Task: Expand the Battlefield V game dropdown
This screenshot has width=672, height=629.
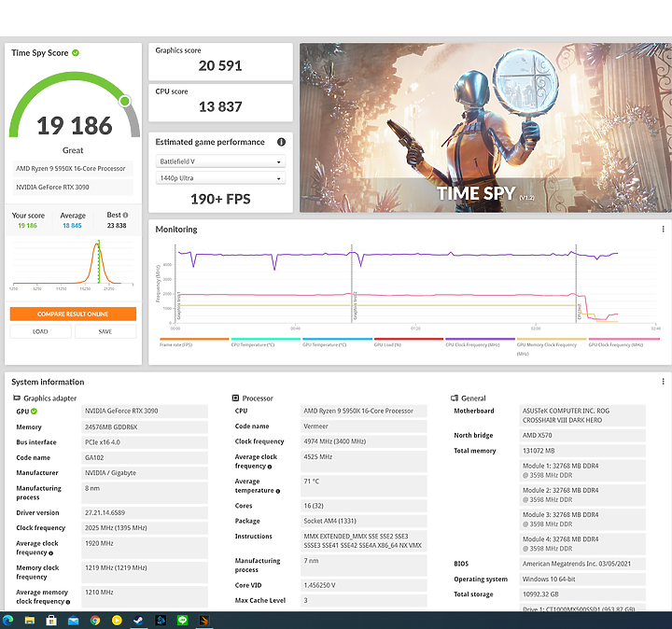Action: tap(220, 161)
